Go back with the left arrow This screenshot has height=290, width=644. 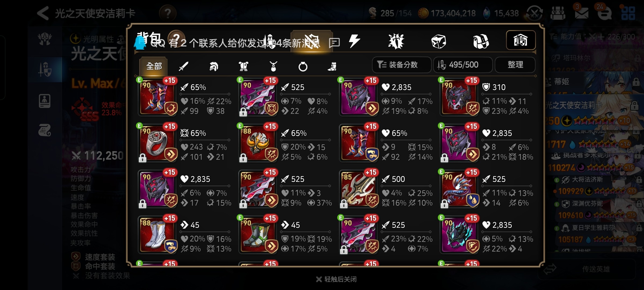[43, 13]
